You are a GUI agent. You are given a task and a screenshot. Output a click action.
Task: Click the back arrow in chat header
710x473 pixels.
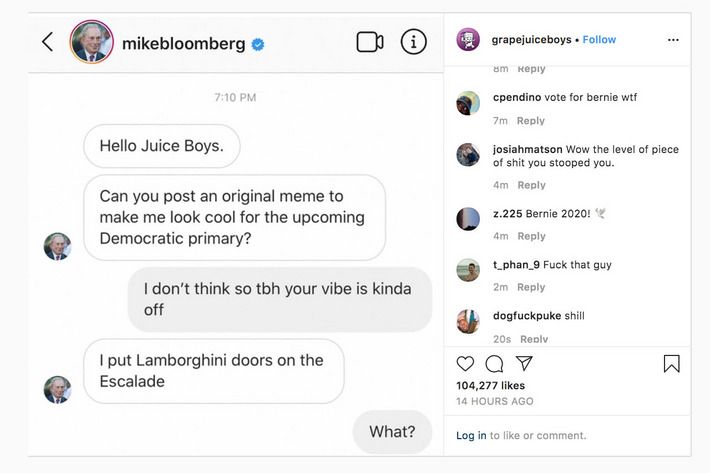pos(47,42)
